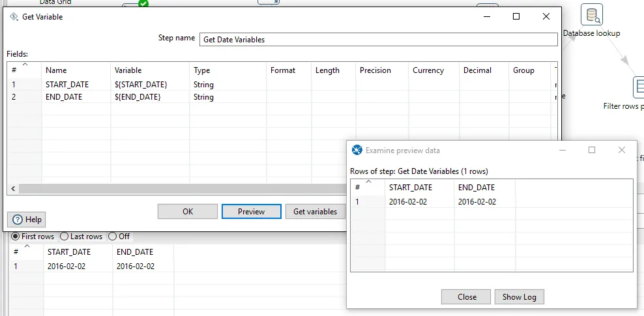The height and width of the screenshot is (316, 644).
Task: Click the Currency column header
Action: click(433, 70)
